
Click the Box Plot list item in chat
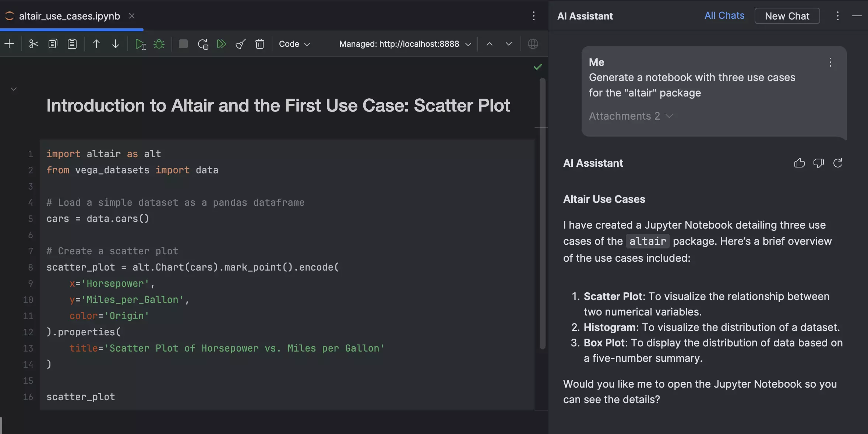[x=707, y=350]
